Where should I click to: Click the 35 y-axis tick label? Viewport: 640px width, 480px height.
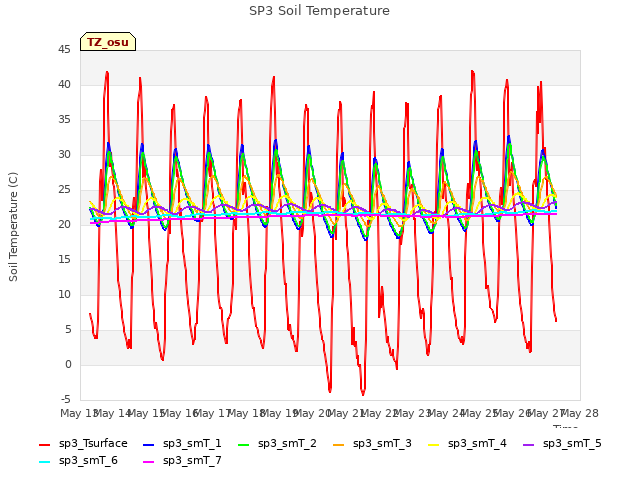[x=64, y=120]
